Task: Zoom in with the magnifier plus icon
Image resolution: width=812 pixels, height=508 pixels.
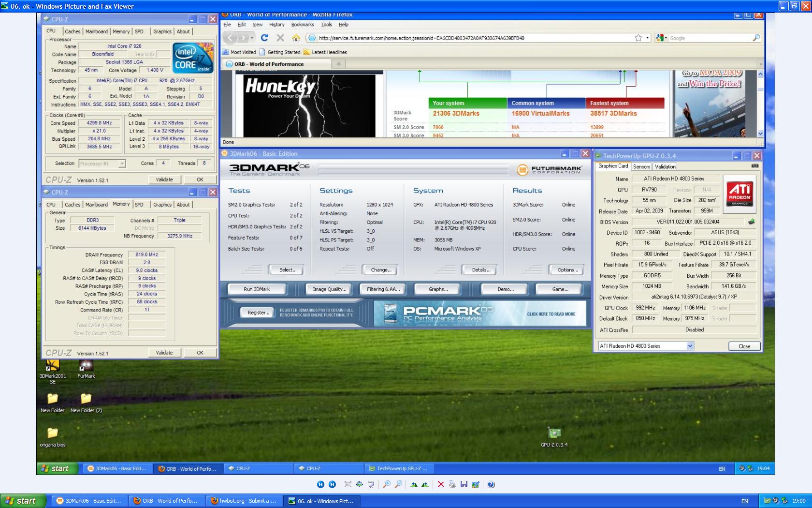Action: 387,484
